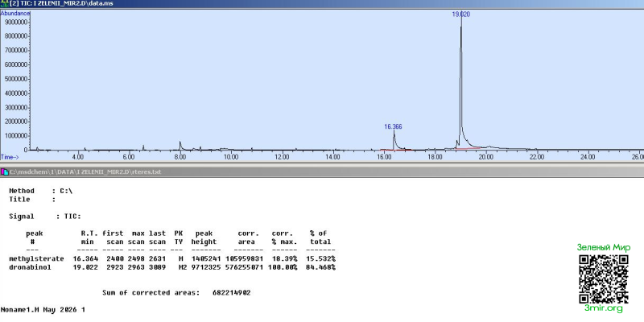Open the 3mir.org link
This screenshot has height=322, width=644.
603,308
